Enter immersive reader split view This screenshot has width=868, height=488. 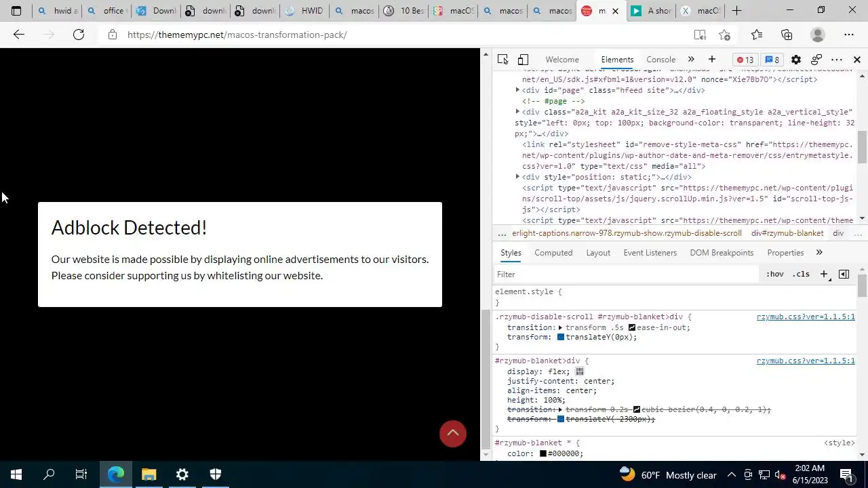click(700, 35)
